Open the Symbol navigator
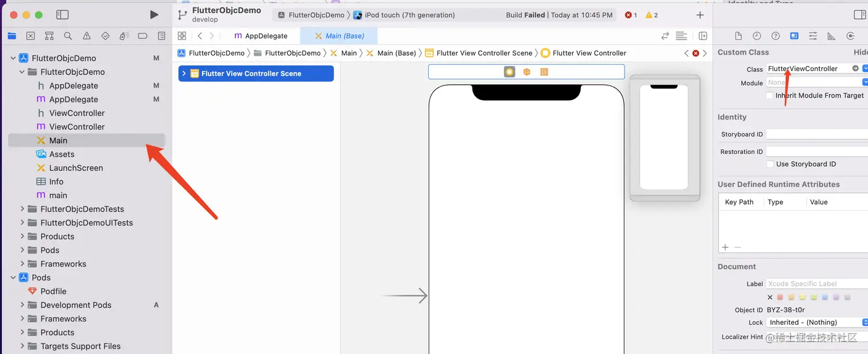The image size is (868, 354). (49, 36)
